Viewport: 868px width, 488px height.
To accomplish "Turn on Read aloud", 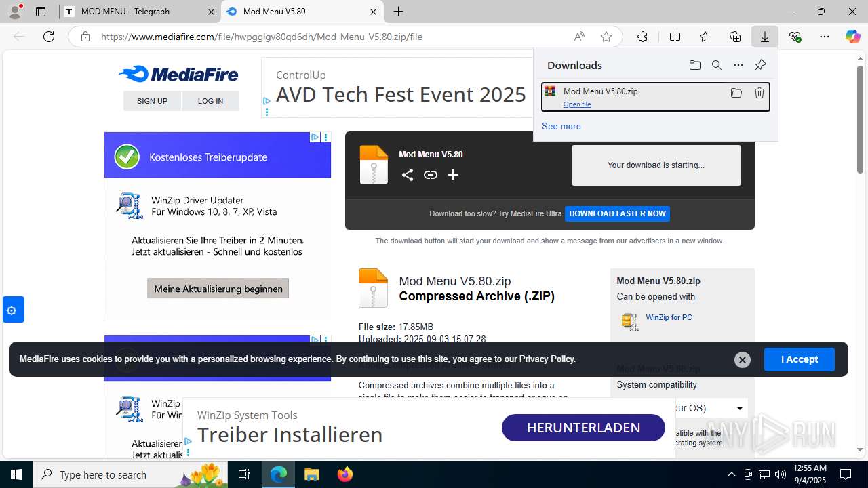I will coord(579,37).
